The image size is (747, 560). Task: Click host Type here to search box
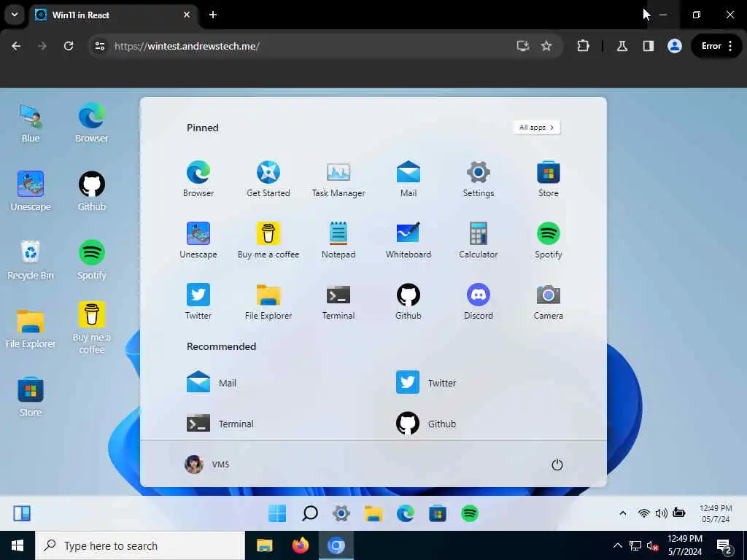140,545
